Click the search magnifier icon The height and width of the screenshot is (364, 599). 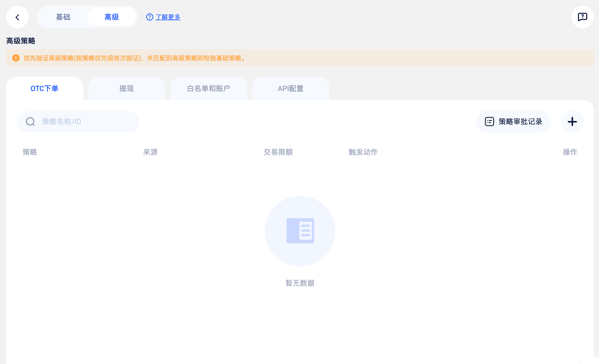pos(30,122)
